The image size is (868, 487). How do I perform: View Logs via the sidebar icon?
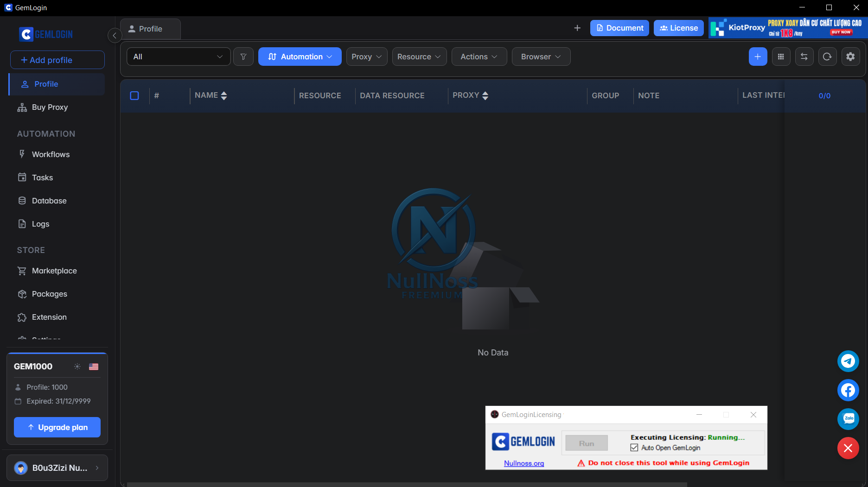[40, 224]
